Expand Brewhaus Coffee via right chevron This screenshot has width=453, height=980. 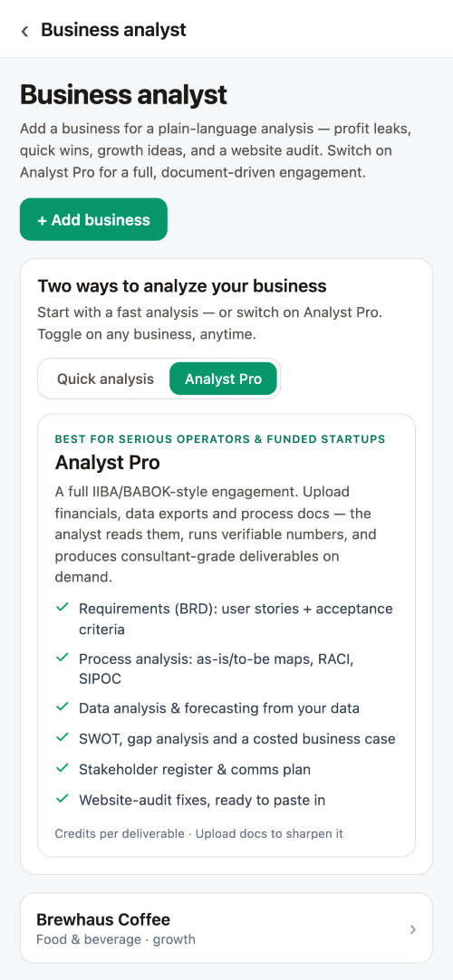[x=412, y=929]
